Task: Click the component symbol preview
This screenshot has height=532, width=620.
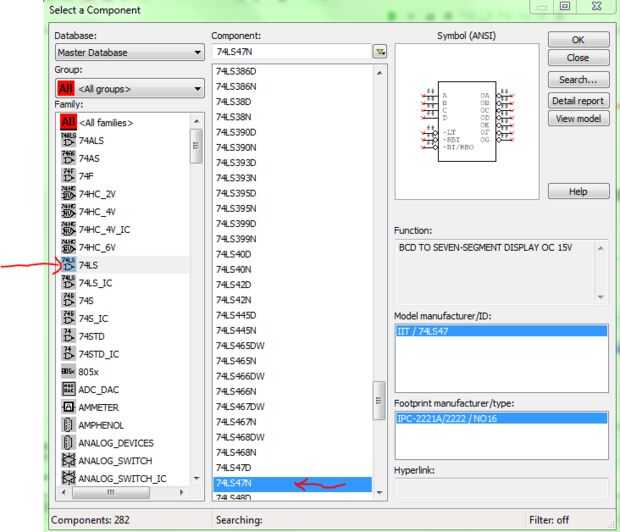Action: click(467, 121)
